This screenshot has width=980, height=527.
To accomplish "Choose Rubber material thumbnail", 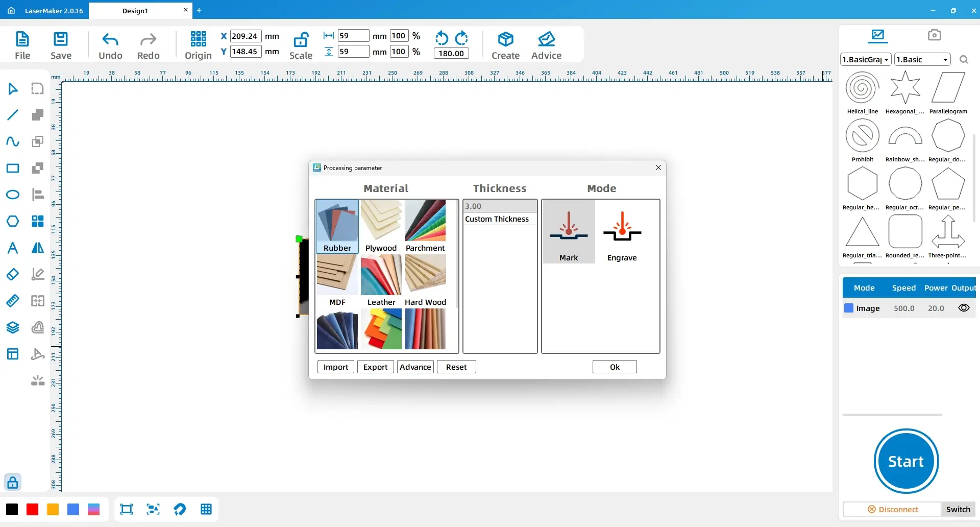I will 337,227.
